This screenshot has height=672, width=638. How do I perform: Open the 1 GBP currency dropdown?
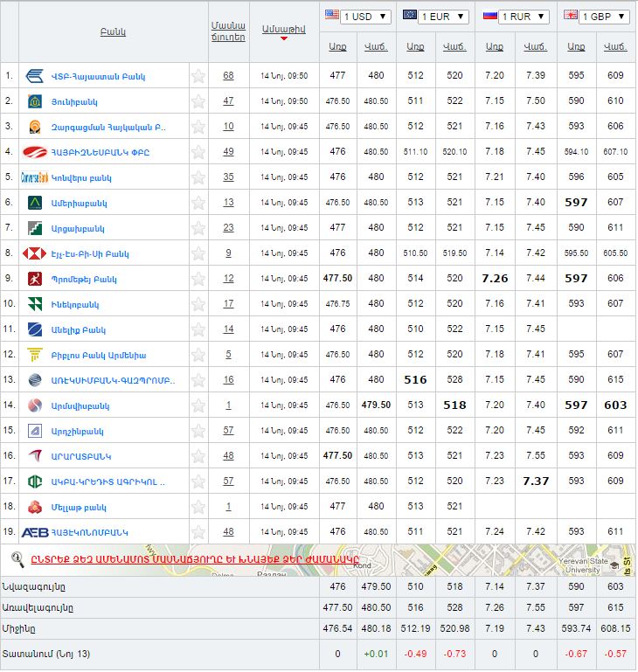[x=596, y=17]
